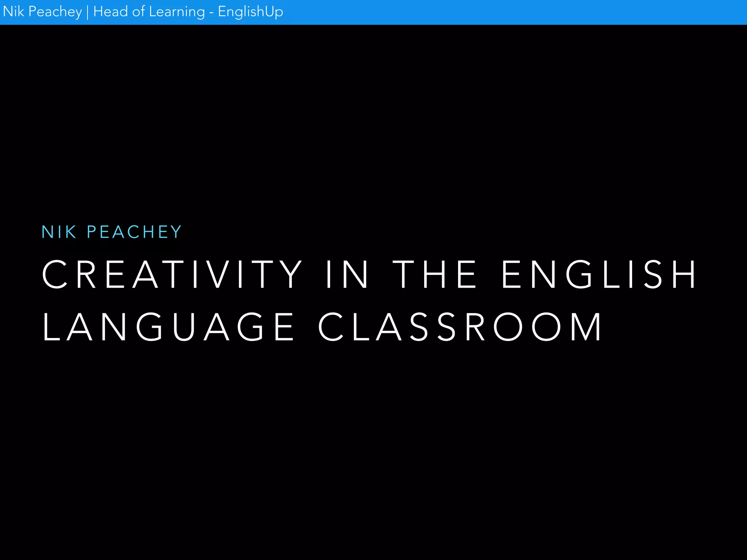This screenshot has width=747, height=560.
Task: Click the word 'IN' in the title
Action: point(347,275)
